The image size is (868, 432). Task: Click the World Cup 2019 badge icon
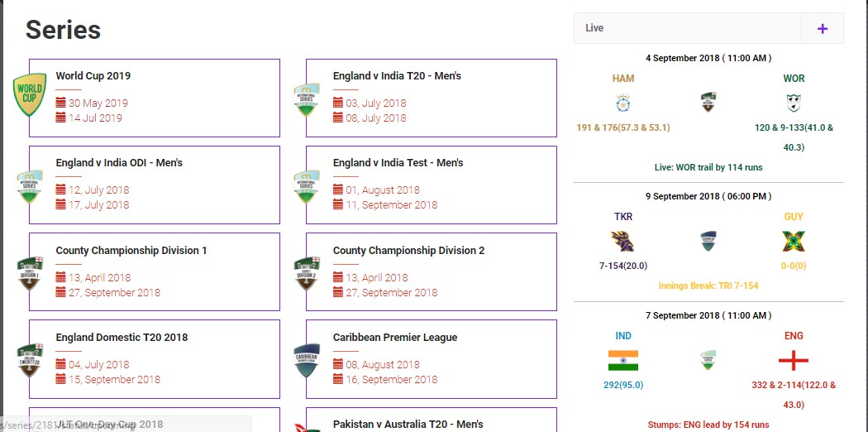30,94
